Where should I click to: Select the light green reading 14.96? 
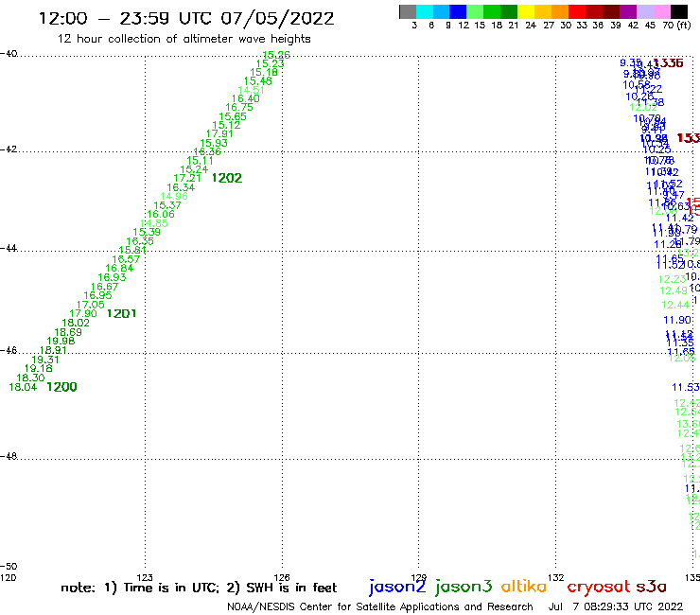(174, 196)
